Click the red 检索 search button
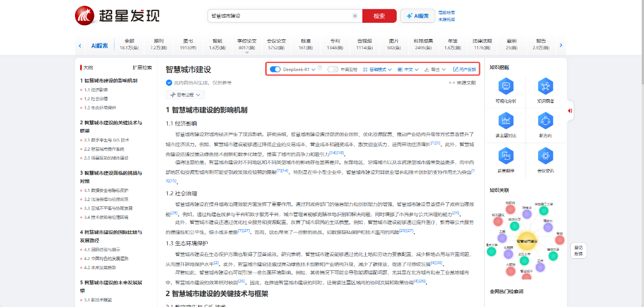 click(x=379, y=16)
